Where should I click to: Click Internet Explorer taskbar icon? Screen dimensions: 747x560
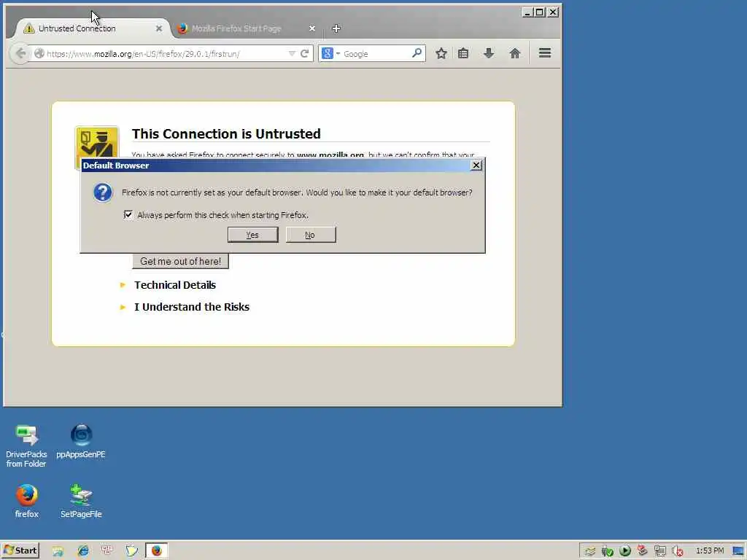click(83, 551)
